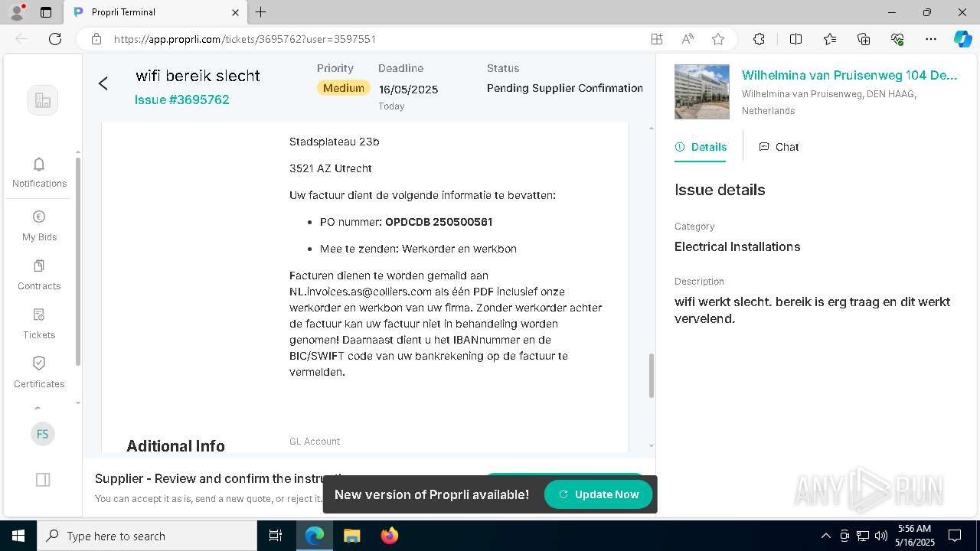Refresh the browser page
This screenshot has width=980, height=551.
pos(55,39)
